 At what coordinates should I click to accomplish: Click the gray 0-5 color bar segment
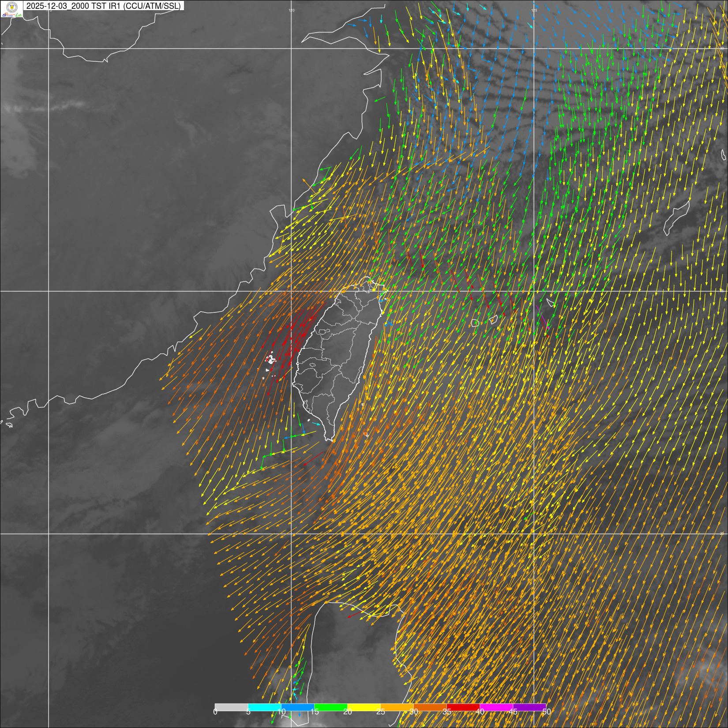click(231, 707)
